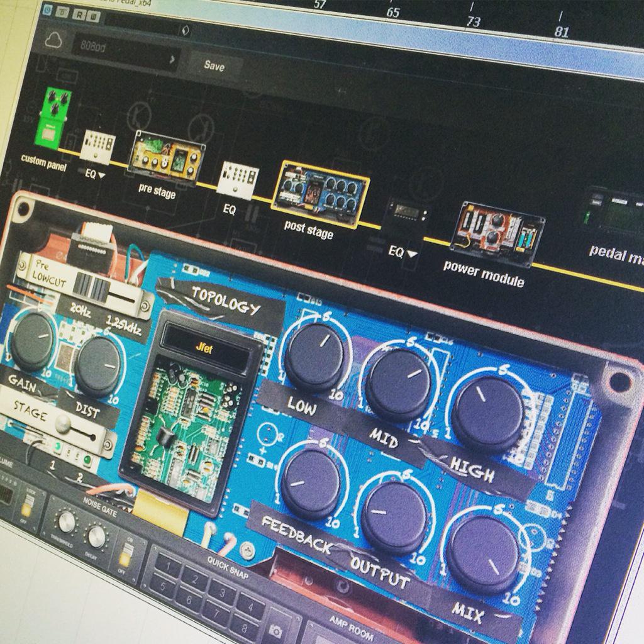
Task: Open the cloud ToneCloud icon
Action: [53, 41]
